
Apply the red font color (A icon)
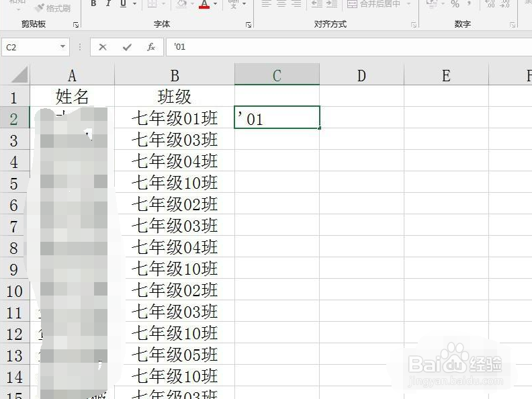pyautogui.click(x=204, y=4)
